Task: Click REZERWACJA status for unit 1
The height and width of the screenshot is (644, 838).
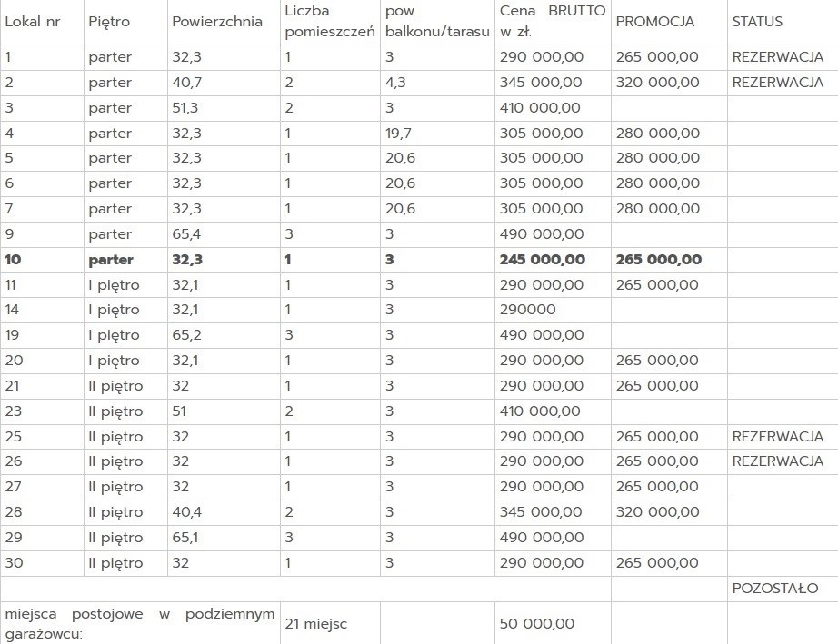Action: tap(777, 57)
